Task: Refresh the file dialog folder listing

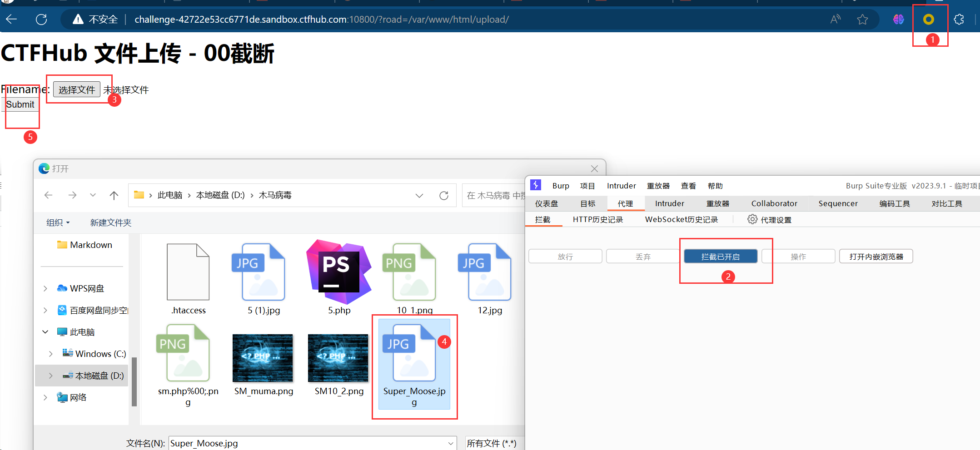Action: point(444,195)
